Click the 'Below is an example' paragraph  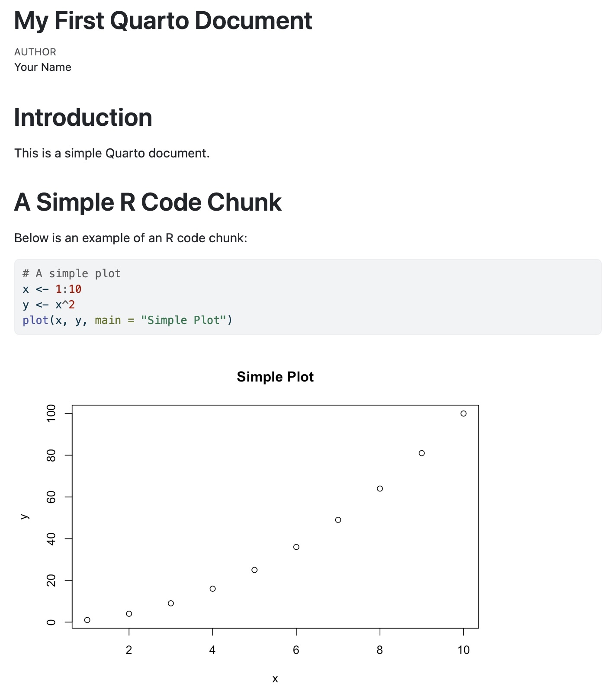click(x=131, y=238)
